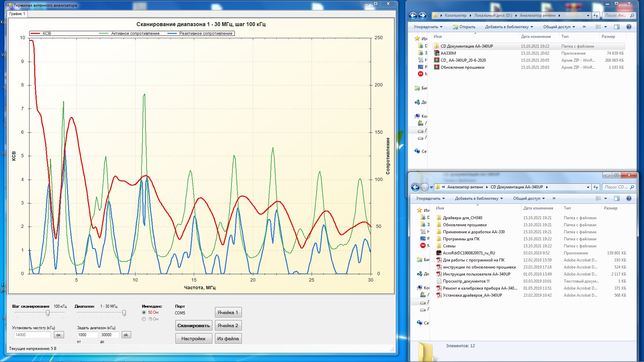This screenshot has width=644, height=362.
Task: Toggle the preview pane icon in lower Explorer
Action: (616, 198)
